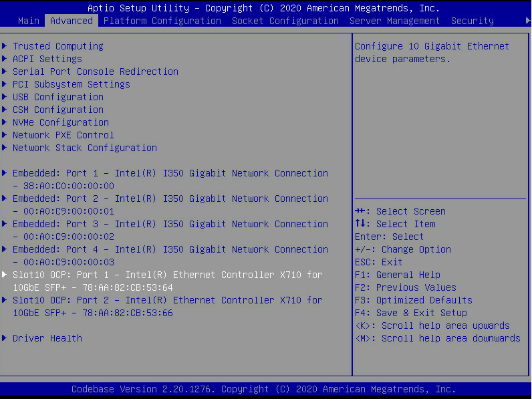The image size is (532, 399).
Task: Click the arrow beside Trusted Computing
Action: 5,45
